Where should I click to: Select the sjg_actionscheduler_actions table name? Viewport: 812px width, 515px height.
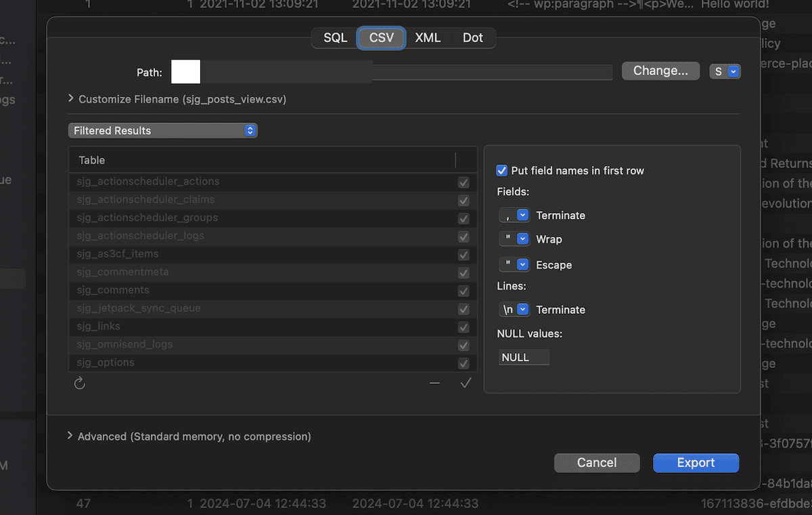click(148, 182)
